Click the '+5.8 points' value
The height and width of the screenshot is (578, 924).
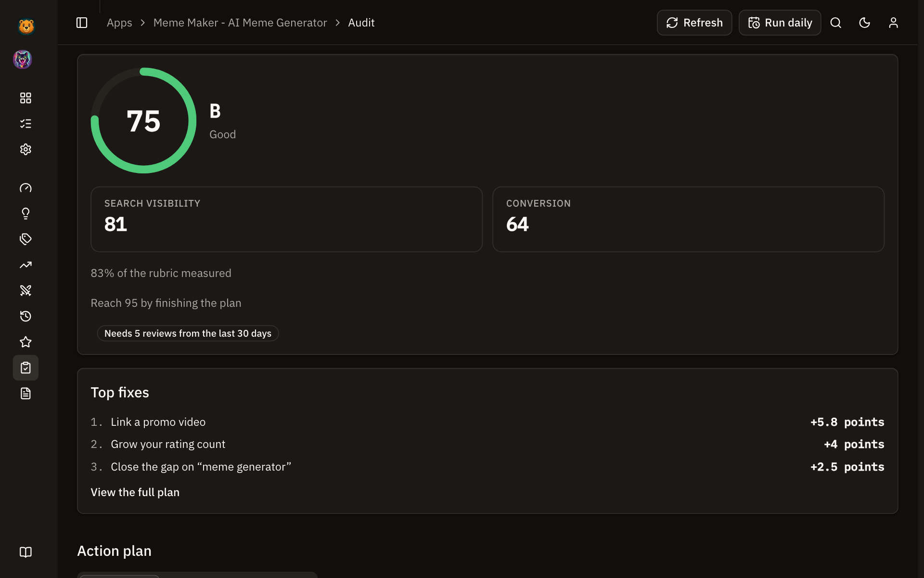click(847, 422)
